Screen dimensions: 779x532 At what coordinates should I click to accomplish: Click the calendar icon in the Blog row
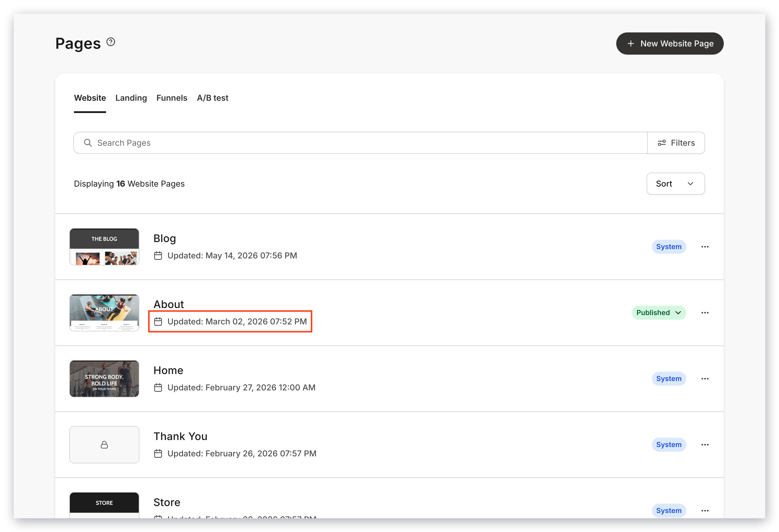pos(158,255)
